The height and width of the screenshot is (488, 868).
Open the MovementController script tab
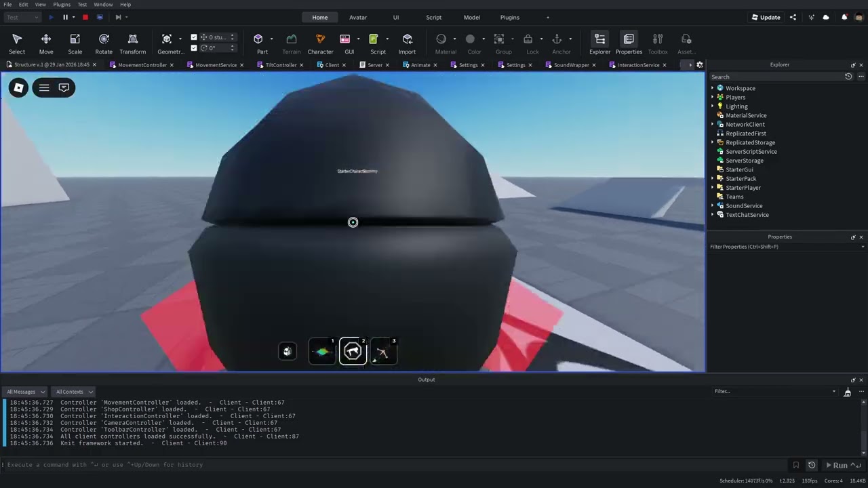point(142,65)
